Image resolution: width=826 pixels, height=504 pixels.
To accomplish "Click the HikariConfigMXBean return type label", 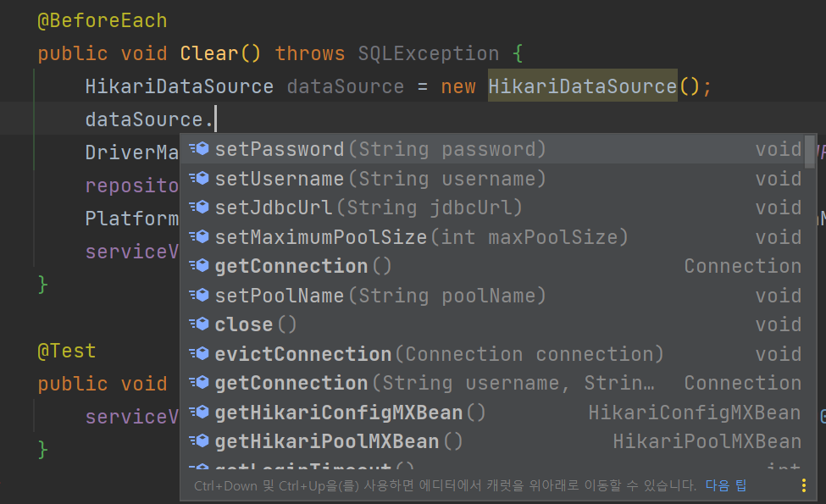I will (x=695, y=413).
